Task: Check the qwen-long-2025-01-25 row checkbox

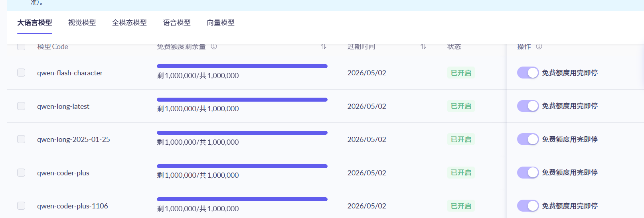Action: (21, 139)
